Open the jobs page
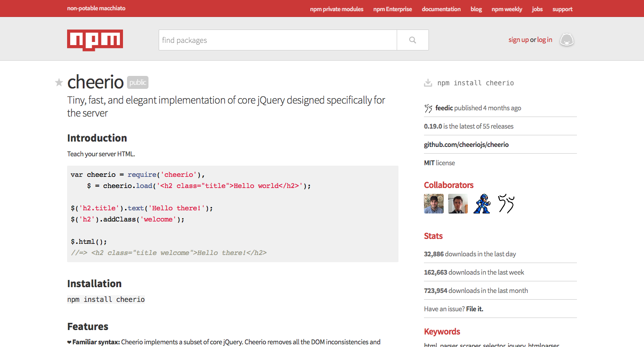 click(537, 9)
